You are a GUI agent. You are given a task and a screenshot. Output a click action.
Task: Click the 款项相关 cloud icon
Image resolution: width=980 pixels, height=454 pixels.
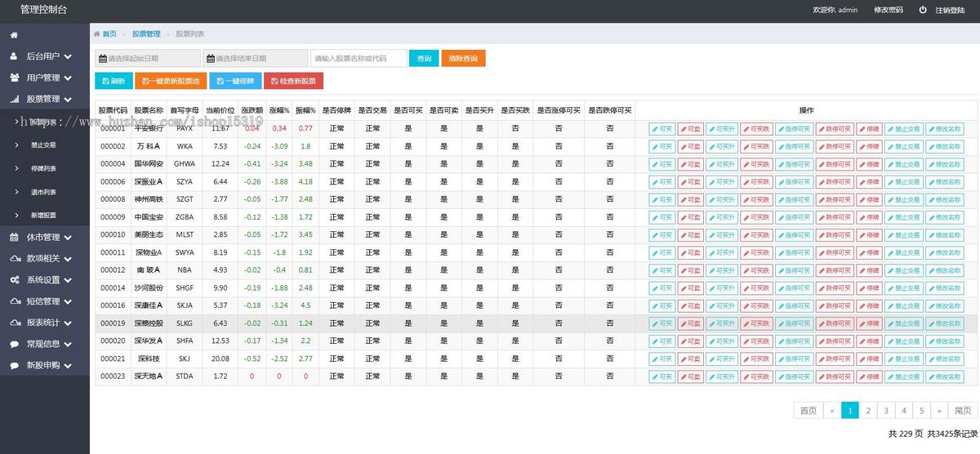15,259
